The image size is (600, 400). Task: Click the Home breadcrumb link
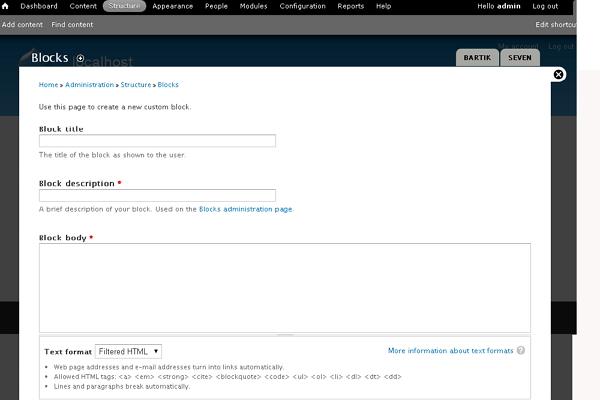[x=48, y=85]
